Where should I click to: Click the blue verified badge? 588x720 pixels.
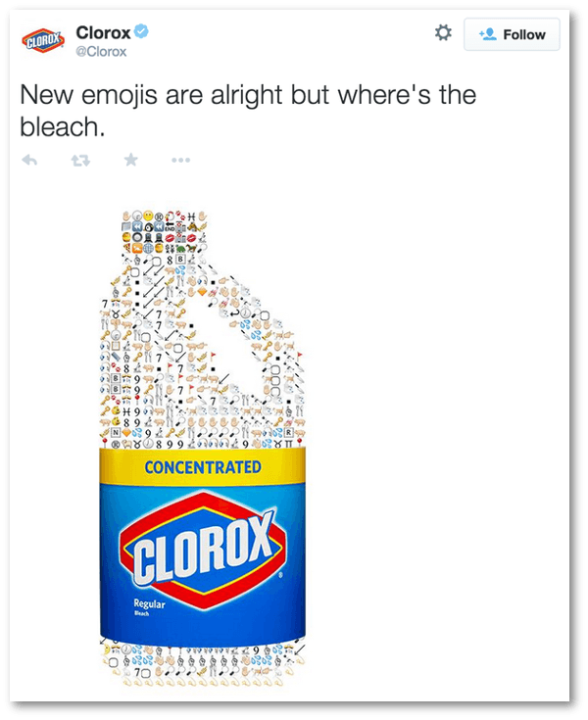pos(141,31)
